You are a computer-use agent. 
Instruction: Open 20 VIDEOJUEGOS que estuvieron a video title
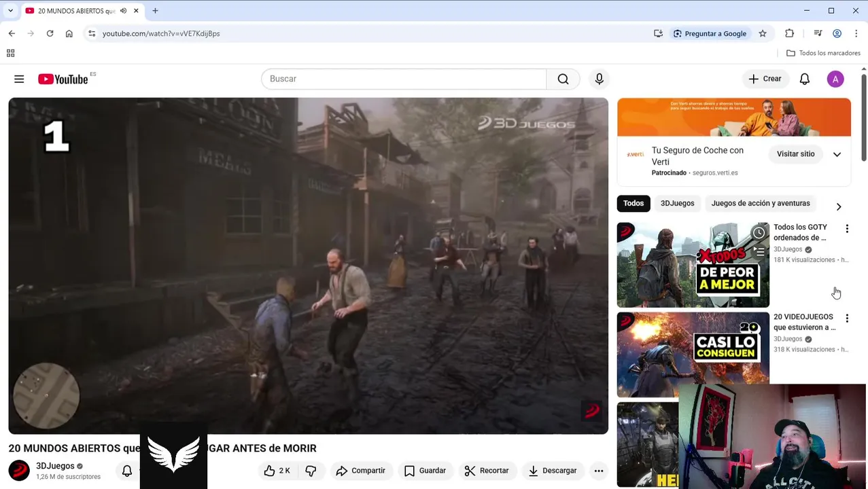click(804, 322)
